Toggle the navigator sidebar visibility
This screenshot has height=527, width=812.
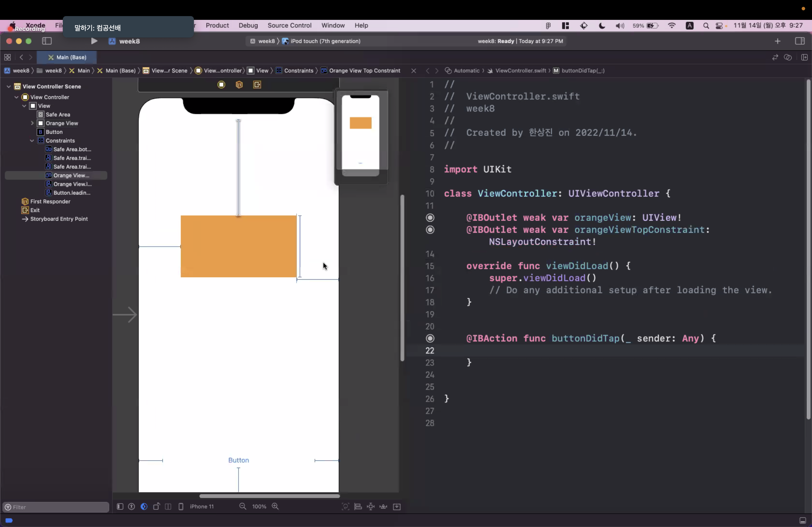click(x=47, y=41)
